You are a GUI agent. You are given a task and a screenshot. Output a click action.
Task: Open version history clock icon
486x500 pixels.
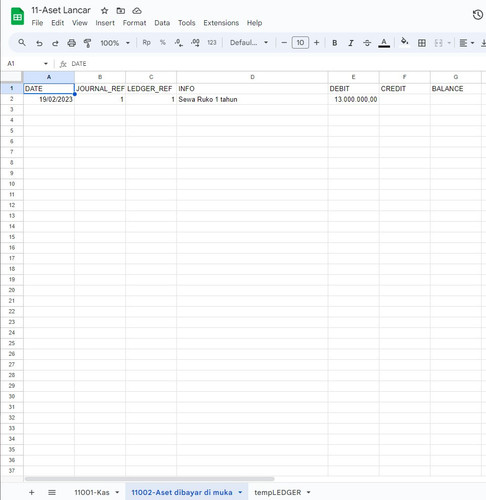click(x=478, y=15)
